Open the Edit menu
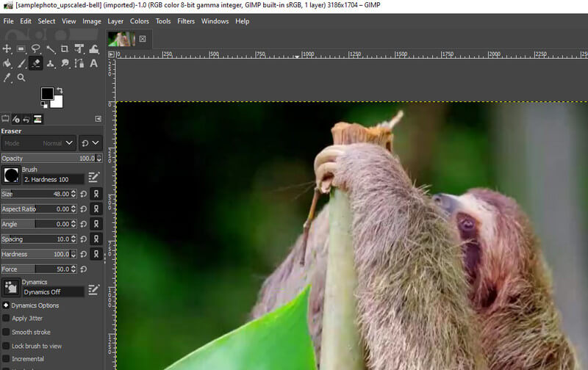588x370 pixels. pos(26,21)
